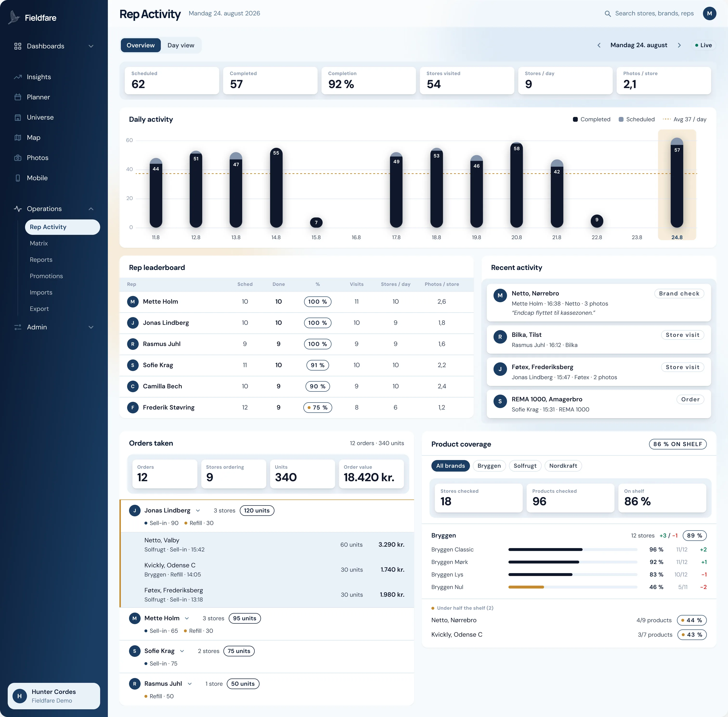Click the Dashboards grid icon

[x=18, y=46]
